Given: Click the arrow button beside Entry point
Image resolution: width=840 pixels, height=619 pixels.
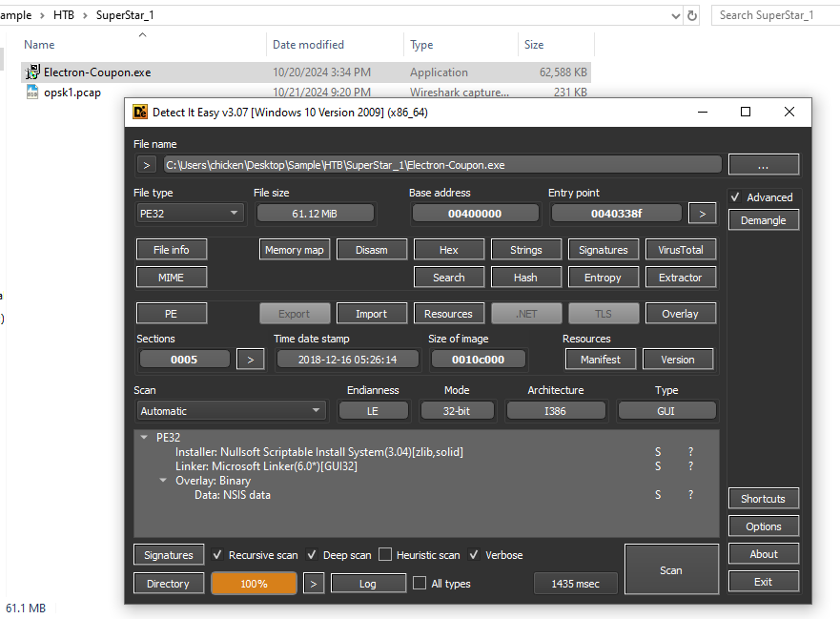Looking at the screenshot, I should click(703, 214).
